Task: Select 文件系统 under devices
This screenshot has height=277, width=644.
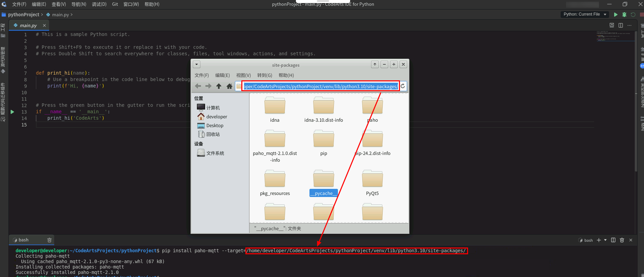Action: (215, 153)
